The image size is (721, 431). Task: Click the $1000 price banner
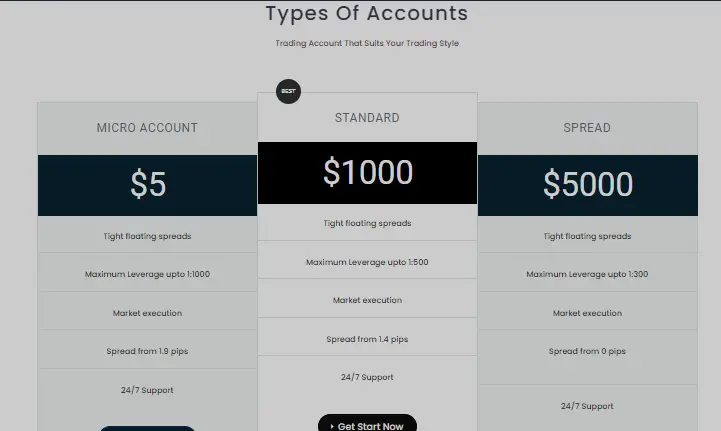367,173
